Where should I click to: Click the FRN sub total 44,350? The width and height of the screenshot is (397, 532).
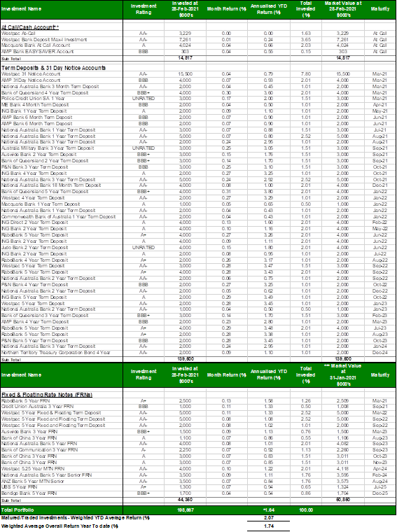185,500
